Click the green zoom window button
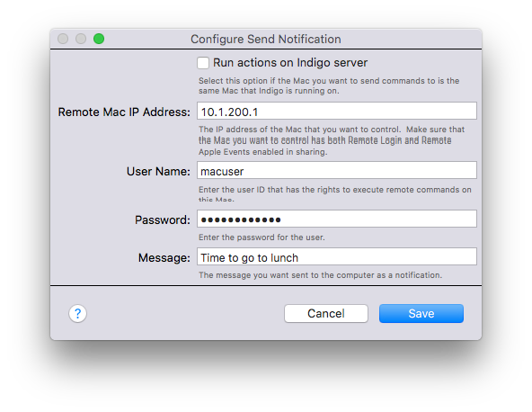This screenshot has width=532, height=412. point(99,39)
